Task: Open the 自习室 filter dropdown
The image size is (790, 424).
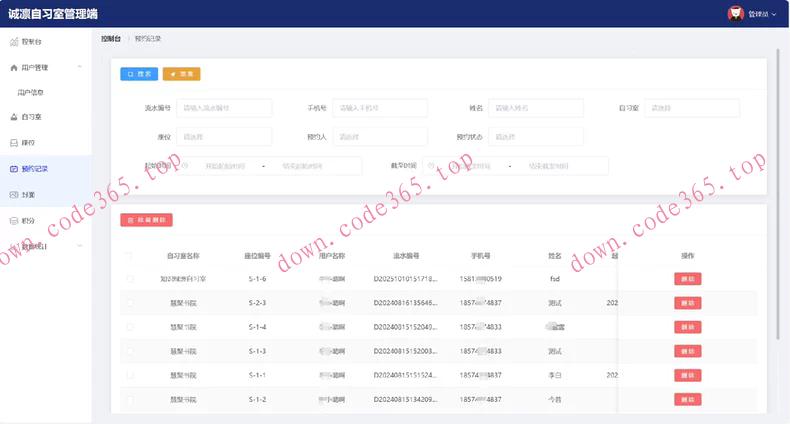Action: point(693,108)
